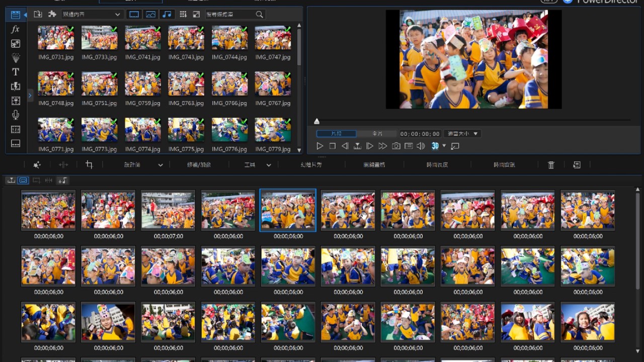Click the crop tool icon
This screenshot has width=644, height=362.
click(89, 164)
